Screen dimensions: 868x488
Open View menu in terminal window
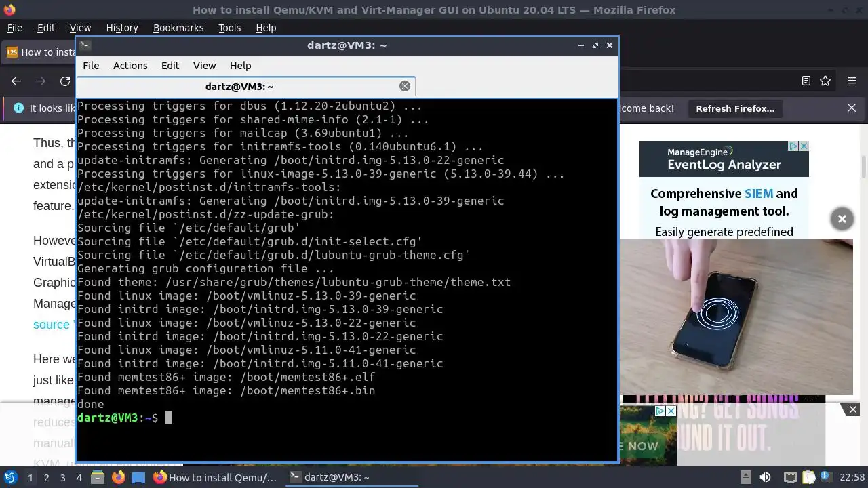(x=204, y=66)
